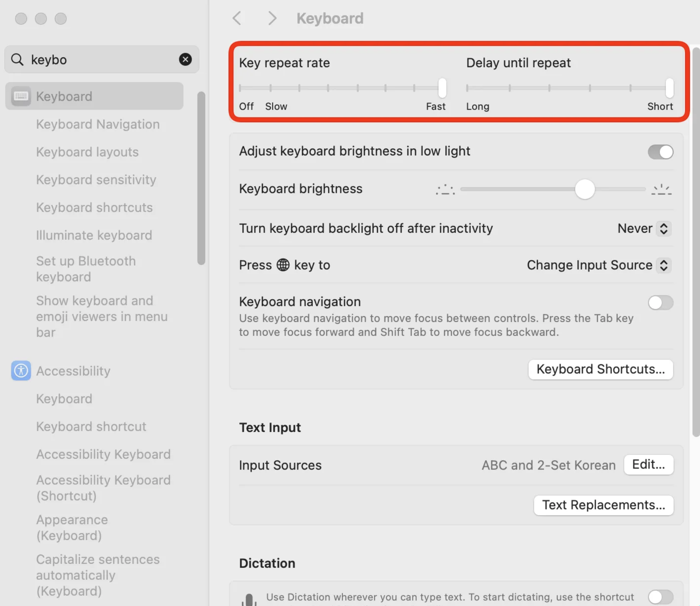Disable Adjust keyboard brightness in low light
700x606 pixels.
(x=660, y=152)
